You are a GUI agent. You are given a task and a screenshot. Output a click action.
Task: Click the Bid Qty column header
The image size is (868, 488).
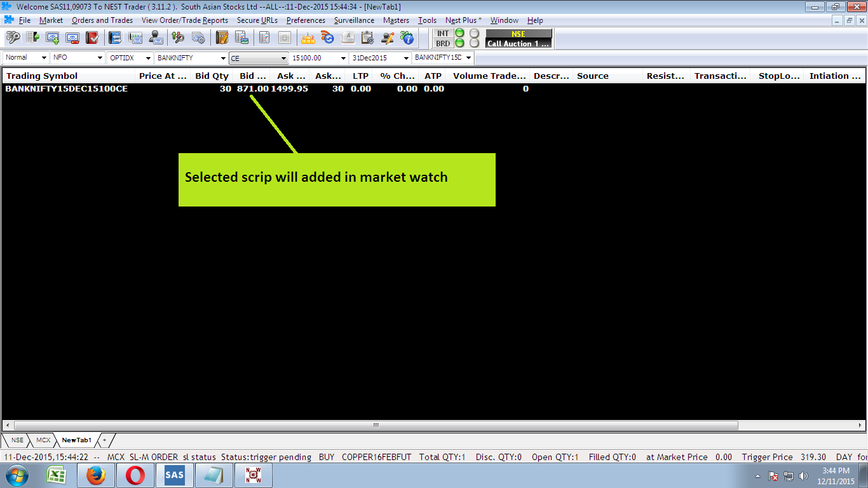tap(212, 76)
